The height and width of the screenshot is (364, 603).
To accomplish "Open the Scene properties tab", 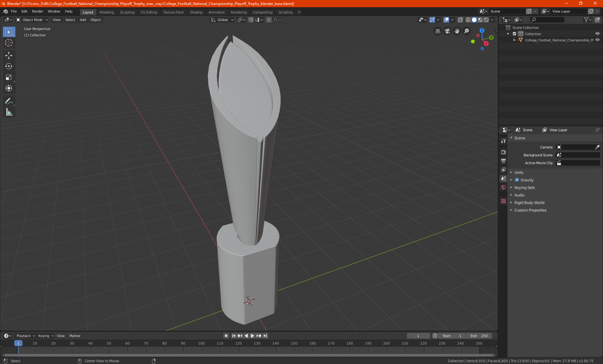I will pos(503,179).
